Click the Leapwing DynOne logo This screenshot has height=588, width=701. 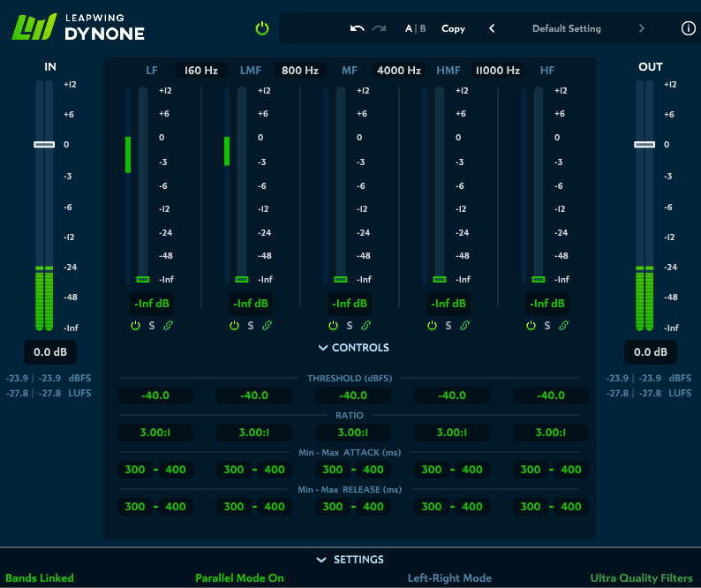tap(79, 26)
